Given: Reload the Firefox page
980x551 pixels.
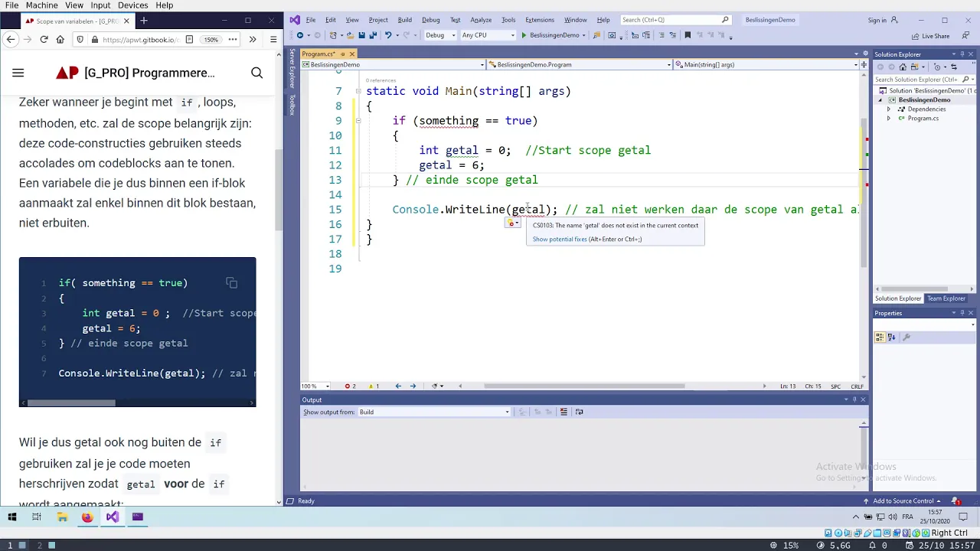Looking at the screenshot, I should (x=44, y=40).
